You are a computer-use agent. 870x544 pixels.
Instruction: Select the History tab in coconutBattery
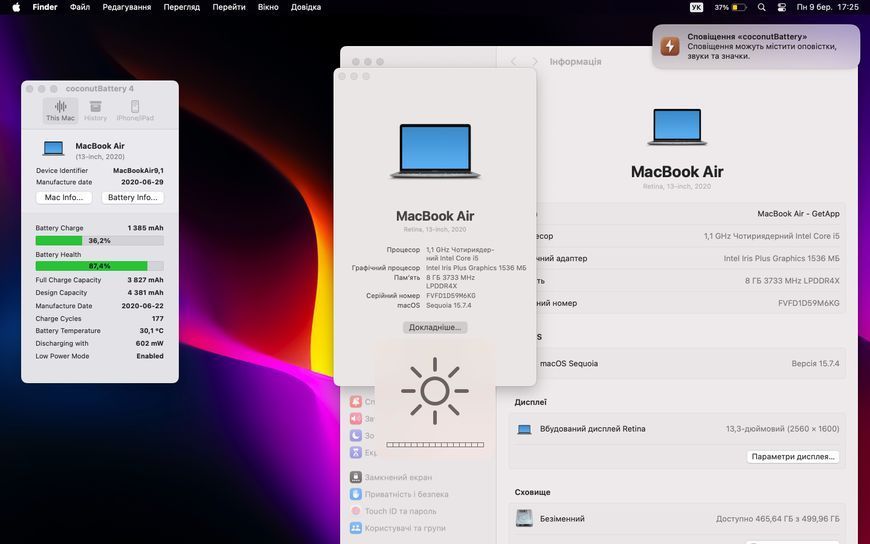pyautogui.click(x=95, y=110)
